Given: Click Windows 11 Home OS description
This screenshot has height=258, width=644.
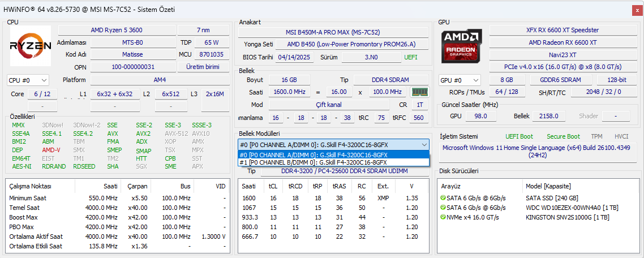Looking at the screenshot, I should pos(537,151).
